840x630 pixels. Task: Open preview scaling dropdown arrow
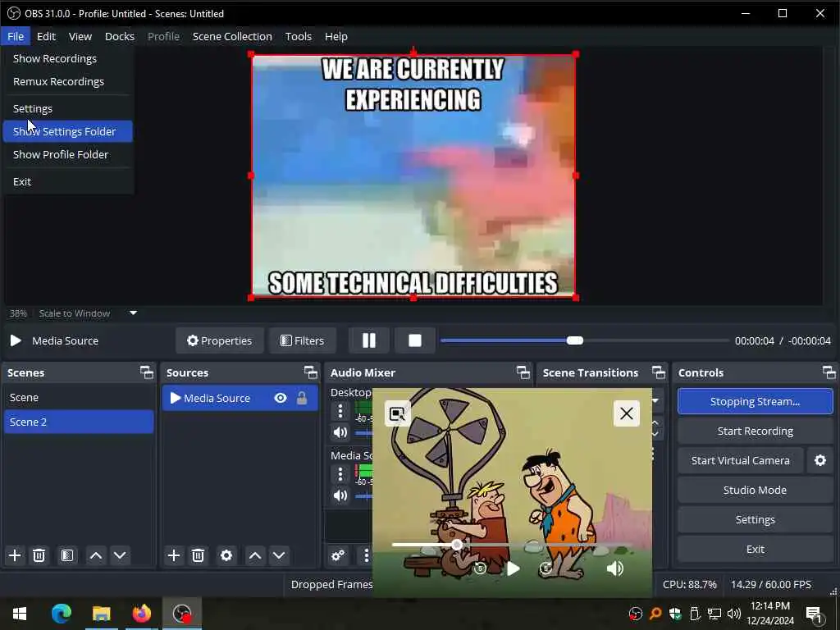point(134,313)
